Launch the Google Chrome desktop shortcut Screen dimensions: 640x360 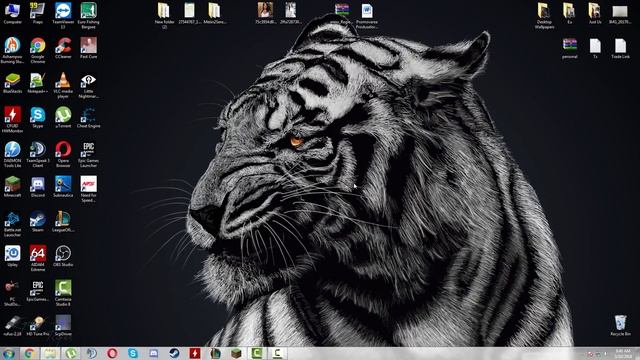(38, 50)
